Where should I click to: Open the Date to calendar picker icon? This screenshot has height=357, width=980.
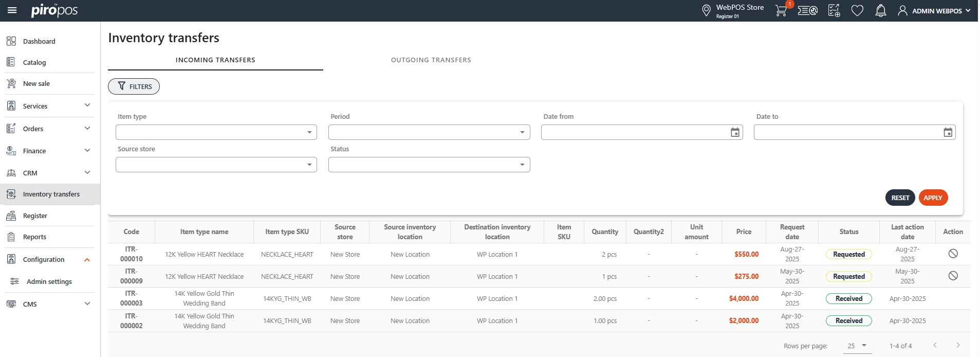coord(948,133)
